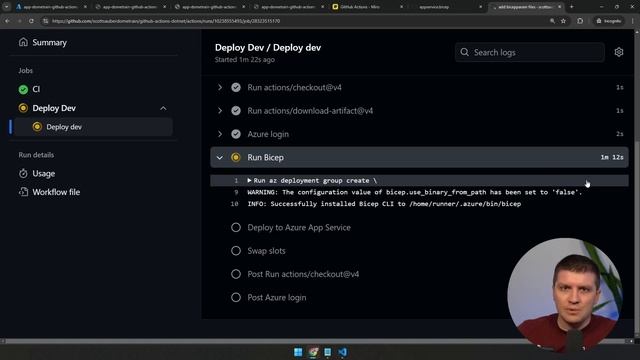Click the green CI success check icon
Viewport: 640px width, 360px height.
(x=23, y=89)
